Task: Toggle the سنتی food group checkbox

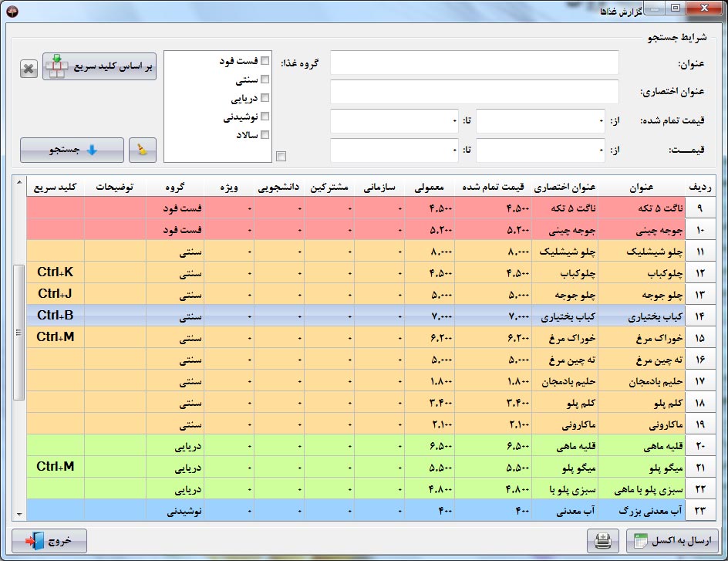Action: tap(265, 79)
